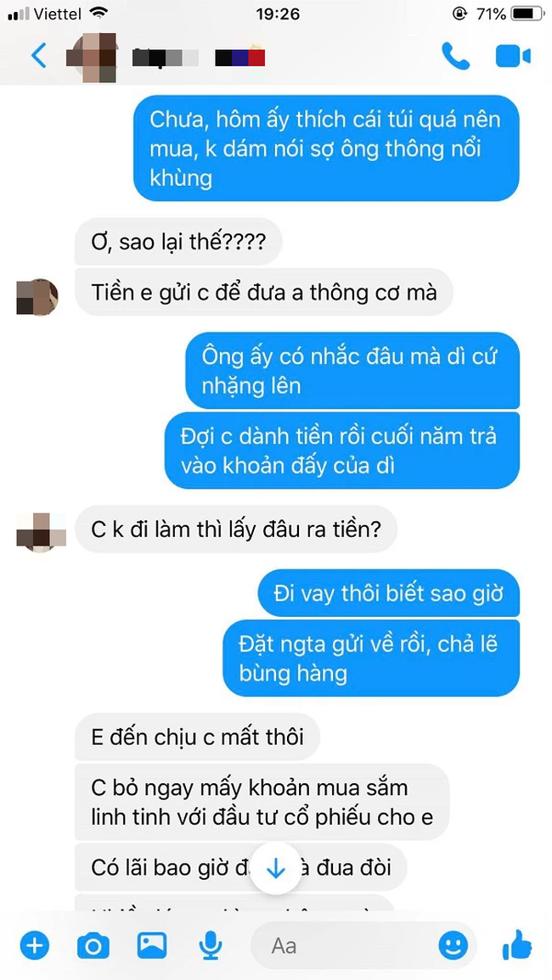Viewport: 552px width, 980px height.
Task: Open emoji picker smiley in message field
Action: (x=453, y=945)
